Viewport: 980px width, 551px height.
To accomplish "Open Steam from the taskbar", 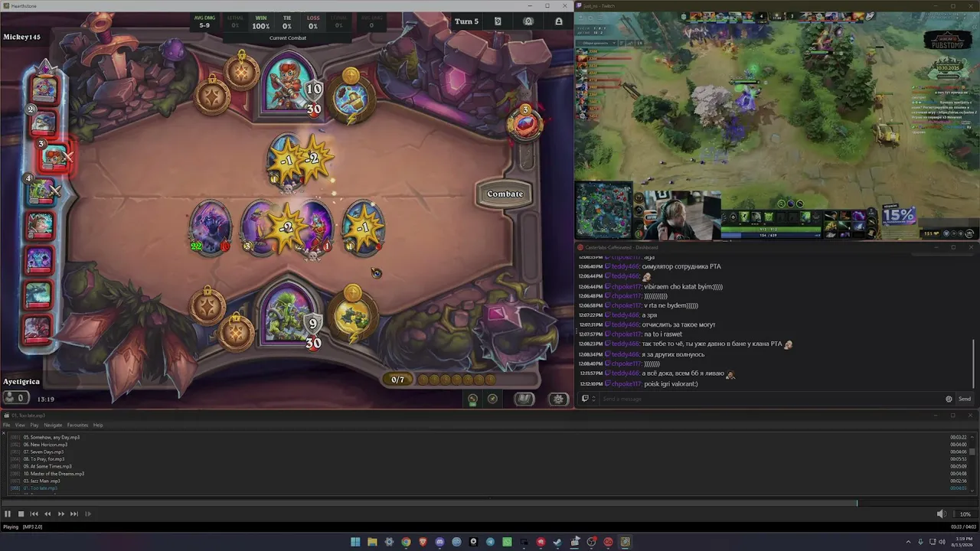I will click(x=557, y=542).
